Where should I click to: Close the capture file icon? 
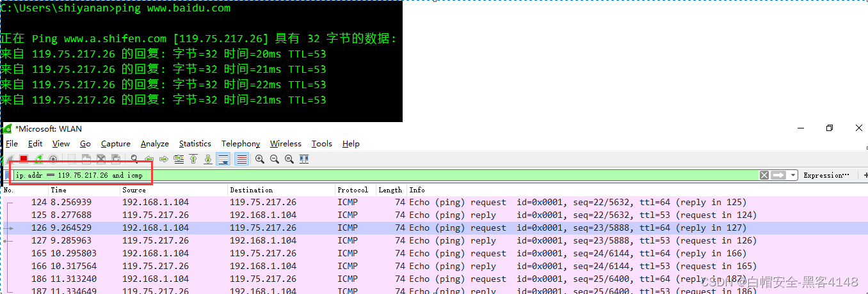100,159
